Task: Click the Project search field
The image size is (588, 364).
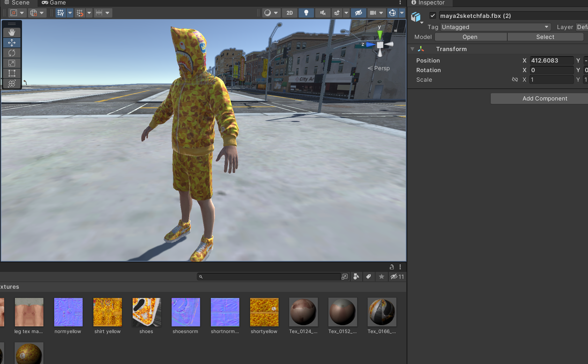Action: (269, 277)
